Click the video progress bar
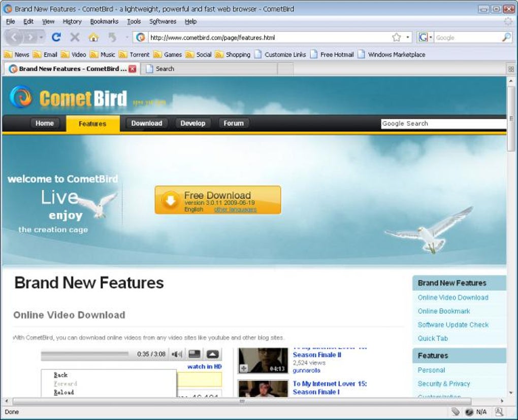The image size is (518, 420). tap(85, 354)
